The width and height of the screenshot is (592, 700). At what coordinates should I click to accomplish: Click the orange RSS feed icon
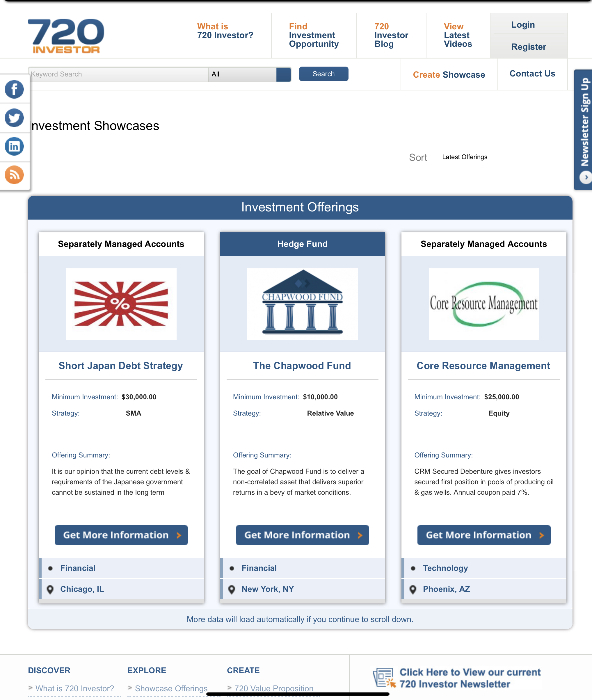click(14, 175)
